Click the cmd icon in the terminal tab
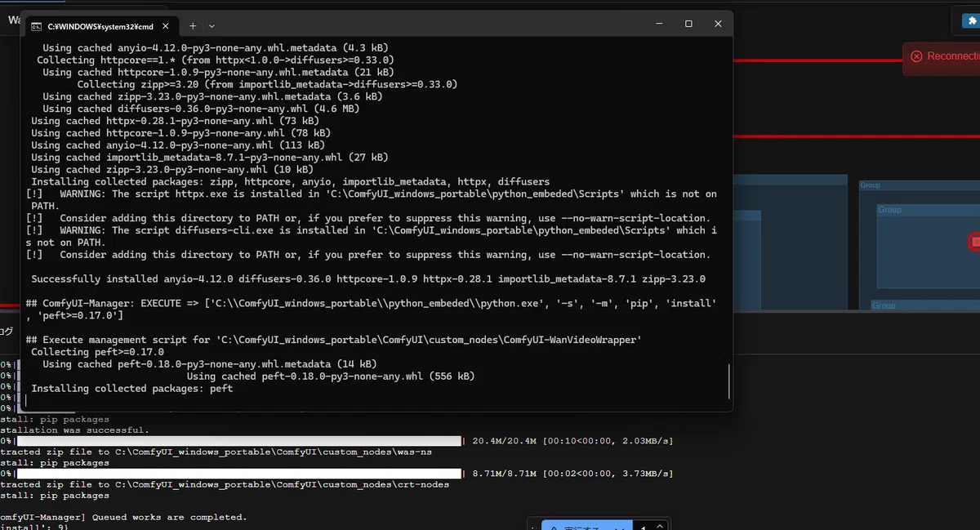 pyautogui.click(x=37, y=26)
